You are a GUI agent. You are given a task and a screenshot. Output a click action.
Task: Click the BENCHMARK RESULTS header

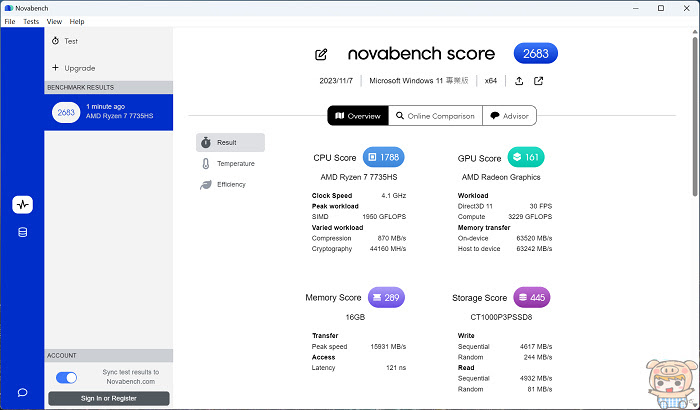(108, 87)
